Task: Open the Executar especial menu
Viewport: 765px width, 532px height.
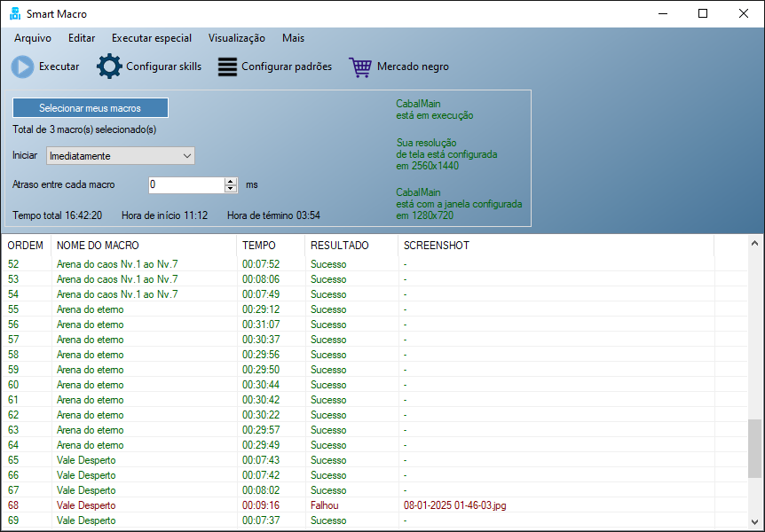Action: pos(151,38)
